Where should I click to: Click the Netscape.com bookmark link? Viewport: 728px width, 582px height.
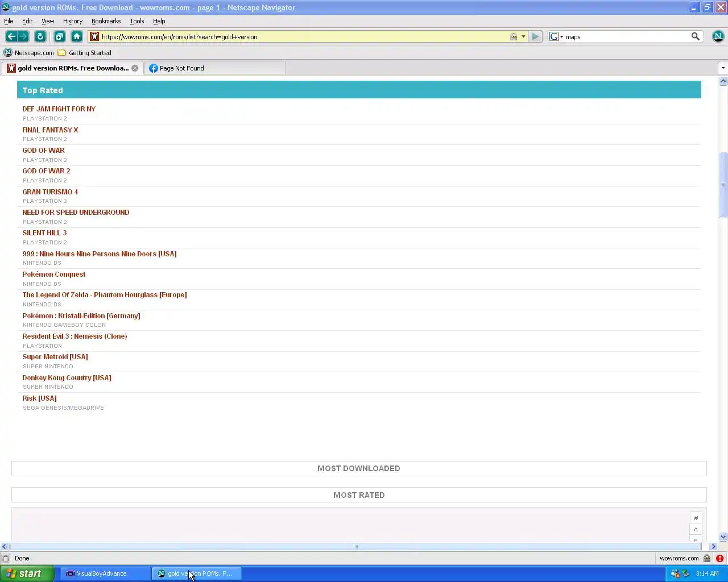point(34,53)
